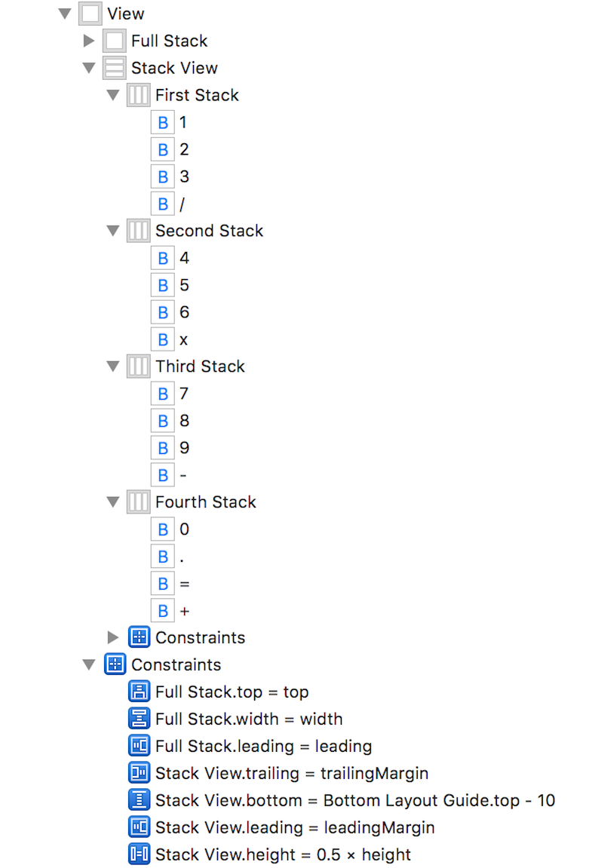Click the button icon next to the plus button
This screenshot has width=598, height=868.
(163, 610)
